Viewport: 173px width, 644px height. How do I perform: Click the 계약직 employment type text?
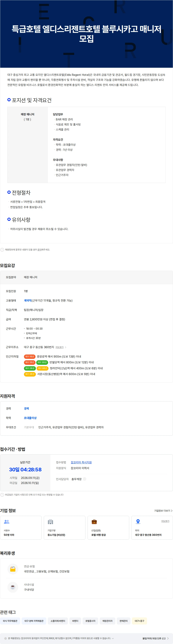(28, 301)
